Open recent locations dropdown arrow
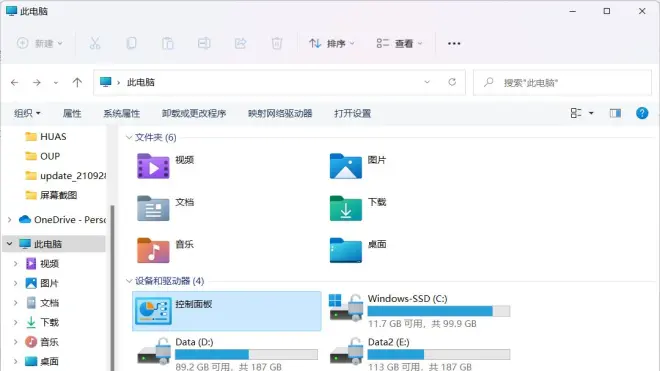Screen dimensions: 660x371 56,83
